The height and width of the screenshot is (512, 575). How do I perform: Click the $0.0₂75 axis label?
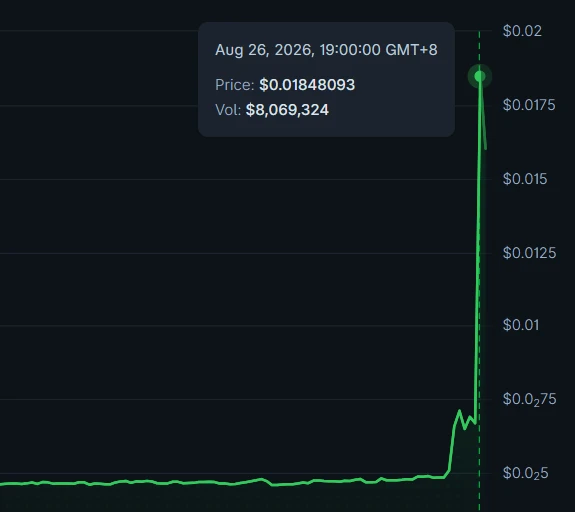pyautogui.click(x=529, y=399)
